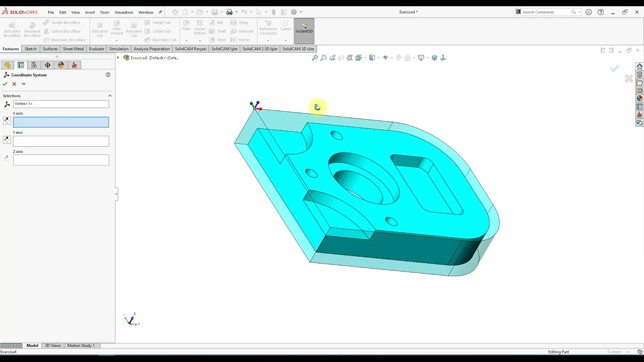644x362 pixels.
Task: Open FeatureManager design tree tab
Action: (x=7, y=65)
